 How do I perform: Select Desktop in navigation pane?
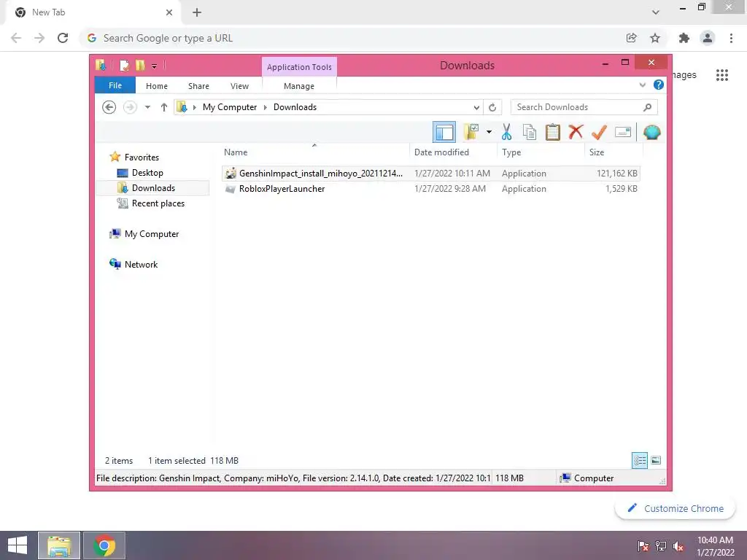[147, 172]
